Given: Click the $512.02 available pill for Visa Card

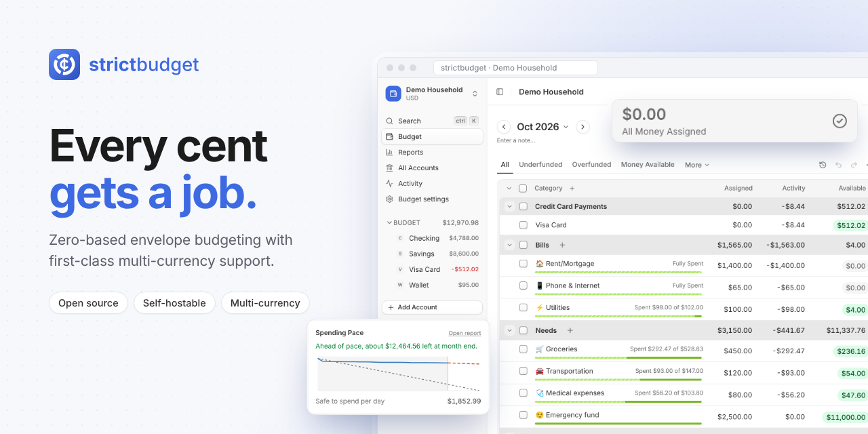Looking at the screenshot, I should (x=850, y=225).
